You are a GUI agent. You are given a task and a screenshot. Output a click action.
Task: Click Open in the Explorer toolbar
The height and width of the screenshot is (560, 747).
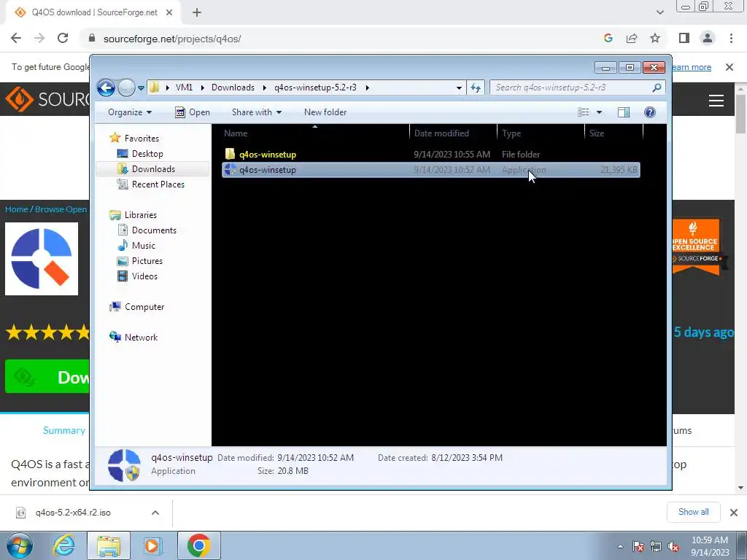193,112
